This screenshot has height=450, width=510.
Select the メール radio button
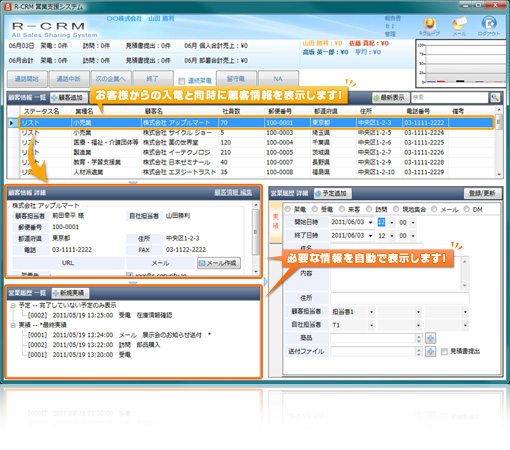tap(434, 209)
